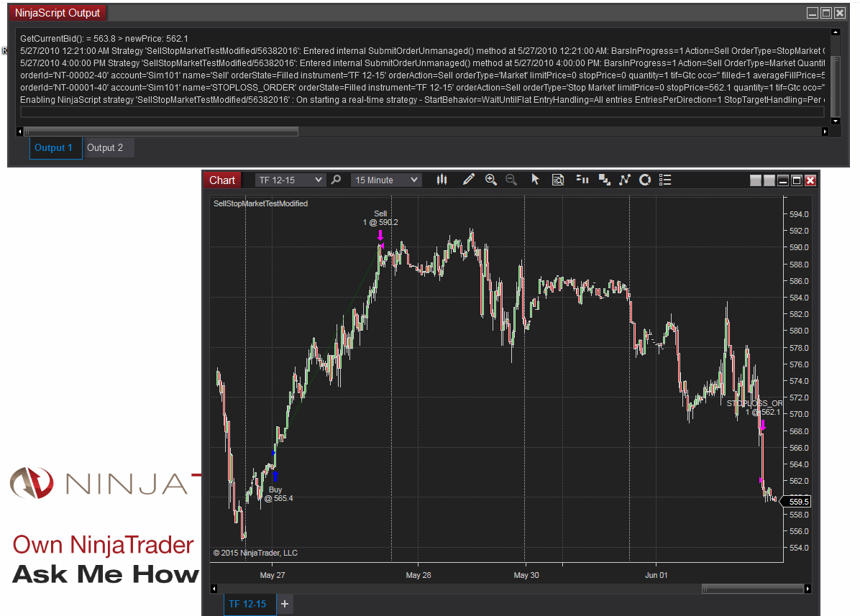The image size is (860, 616).
Task: Click the zoom out magnifier icon
Action: click(x=511, y=180)
